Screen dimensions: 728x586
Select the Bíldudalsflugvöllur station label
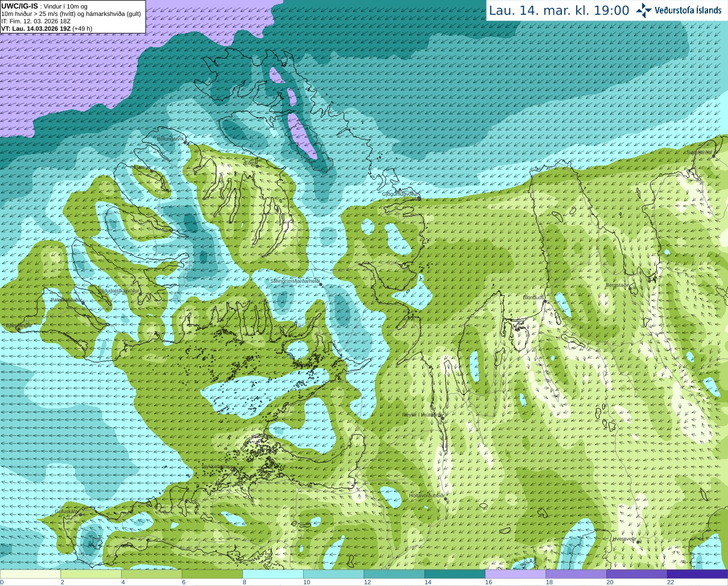click(x=118, y=290)
